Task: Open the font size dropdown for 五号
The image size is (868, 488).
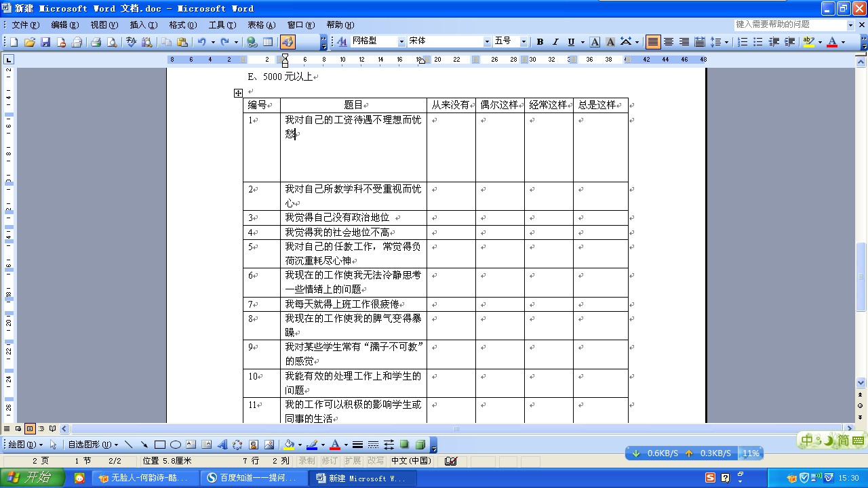Action: (x=523, y=41)
